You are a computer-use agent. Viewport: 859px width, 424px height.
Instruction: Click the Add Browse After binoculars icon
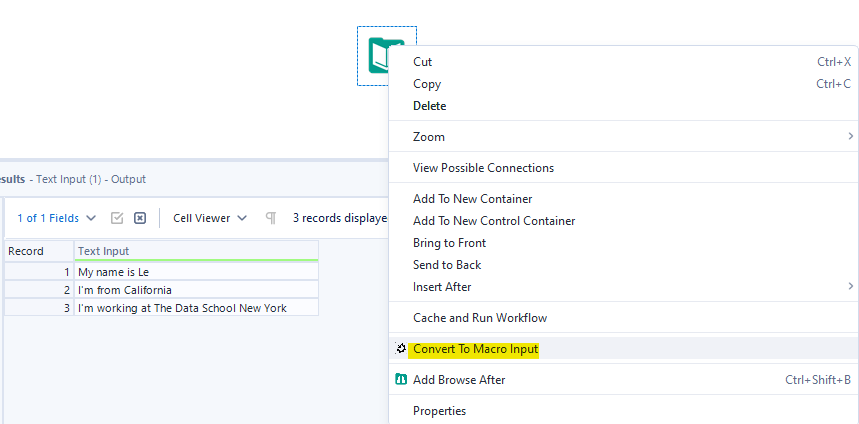tap(401, 380)
